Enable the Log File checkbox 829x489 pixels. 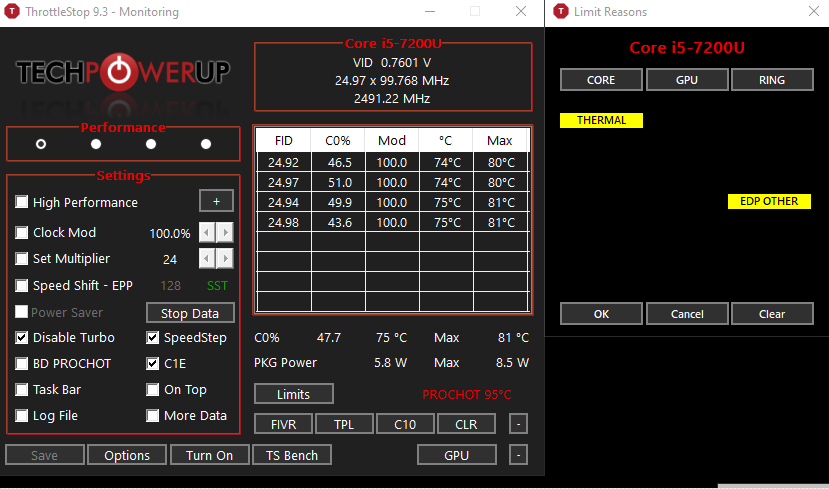(22, 416)
